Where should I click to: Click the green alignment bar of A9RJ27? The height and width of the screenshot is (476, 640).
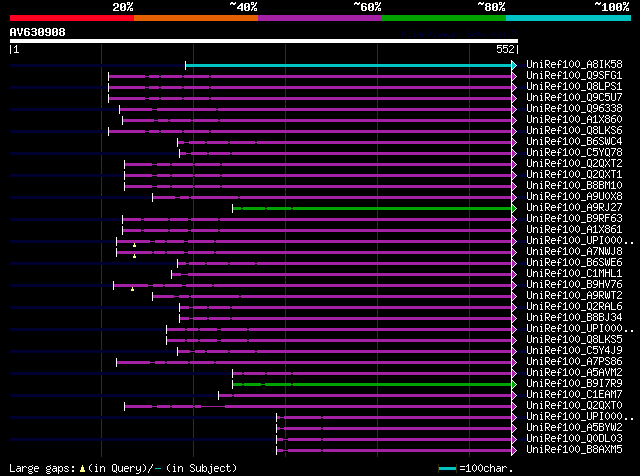tap(372, 209)
